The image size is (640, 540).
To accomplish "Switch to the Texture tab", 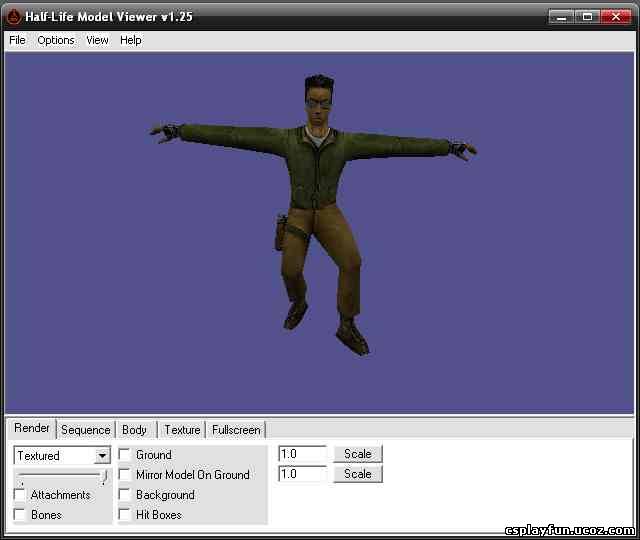I will pyautogui.click(x=182, y=430).
